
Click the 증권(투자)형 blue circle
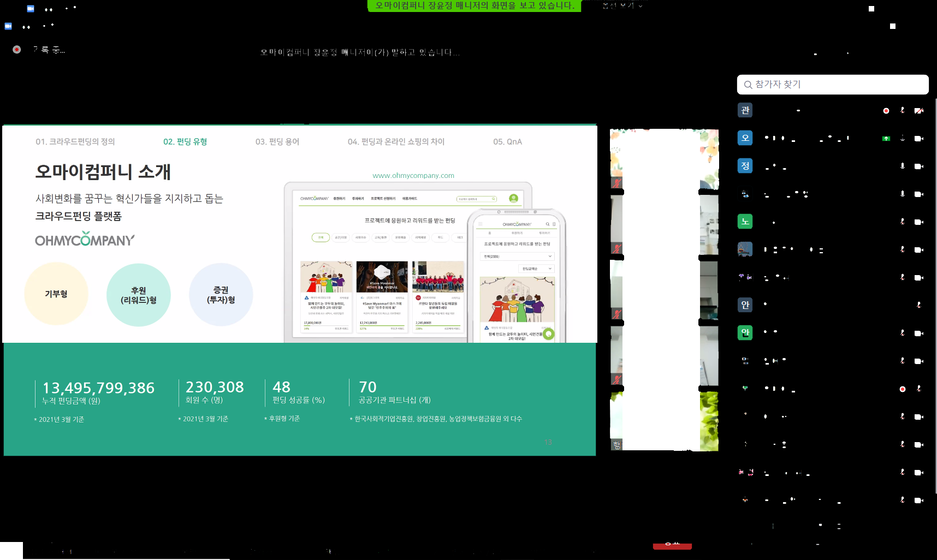pyautogui.click(x=221, y=295)
